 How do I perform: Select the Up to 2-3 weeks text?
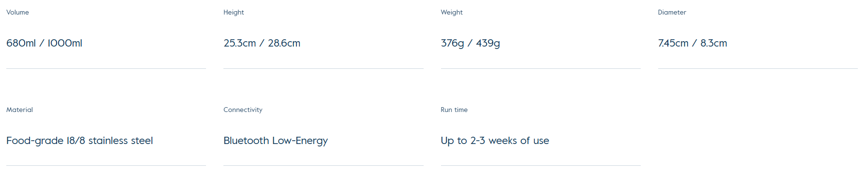485,141
